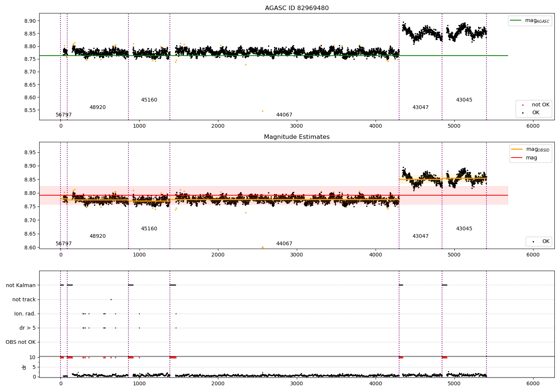This screenshot has height=392, width=560.
Task: Click orange outlier point near 8.55 in top plot
Action: [262, 111]
